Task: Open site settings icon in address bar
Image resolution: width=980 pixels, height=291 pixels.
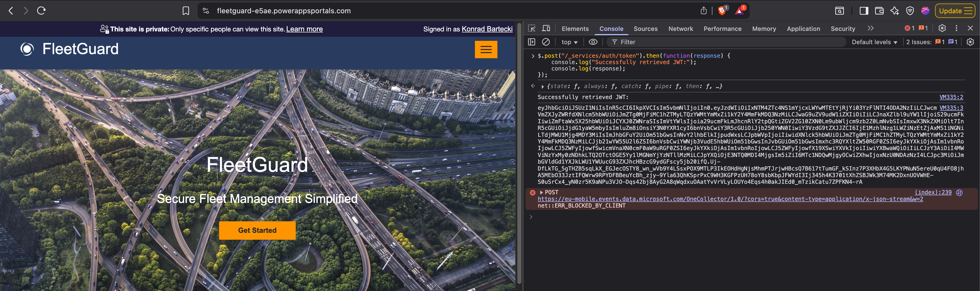Action: (206, 11)
